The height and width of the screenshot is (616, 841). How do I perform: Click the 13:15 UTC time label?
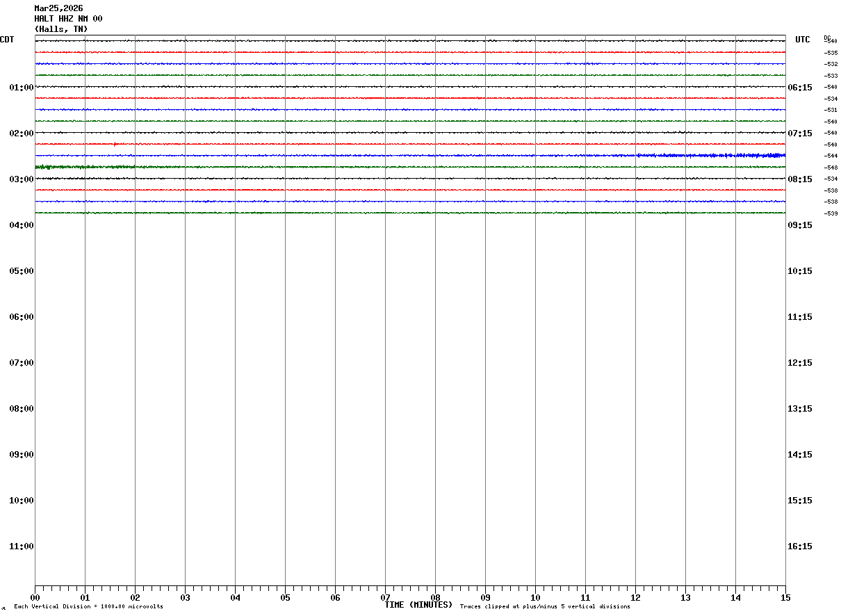(x=800, y=409)
